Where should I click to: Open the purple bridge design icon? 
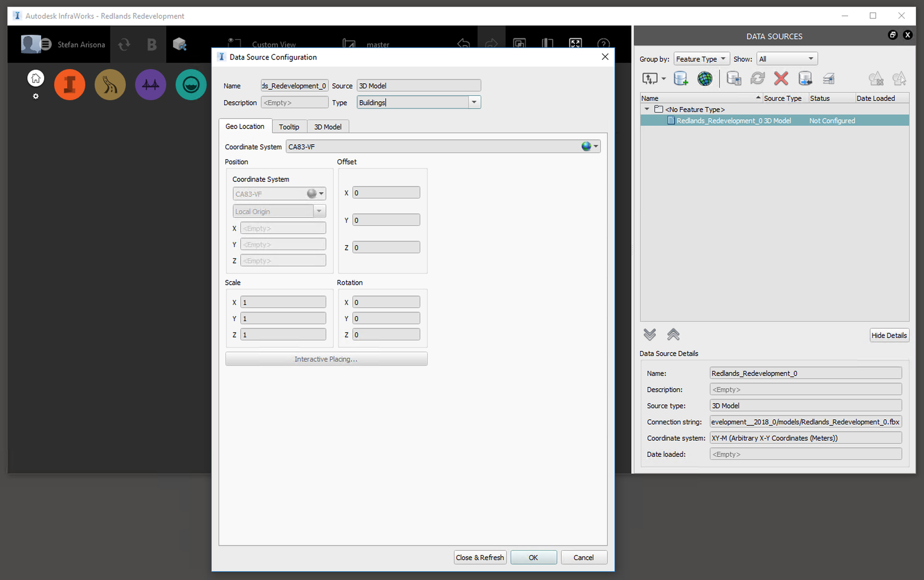(150, 85)
